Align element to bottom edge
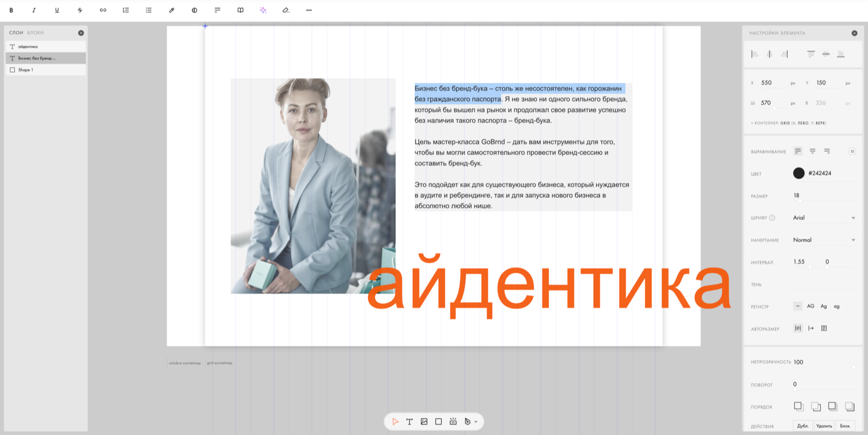Viewport: 868px width, 435px height. [841, 54]
